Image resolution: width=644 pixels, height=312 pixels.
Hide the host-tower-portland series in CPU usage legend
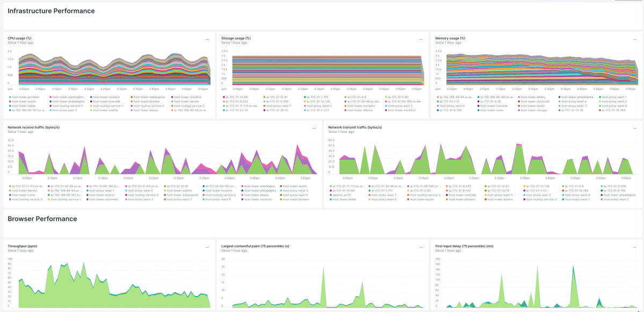click(25, 97)
